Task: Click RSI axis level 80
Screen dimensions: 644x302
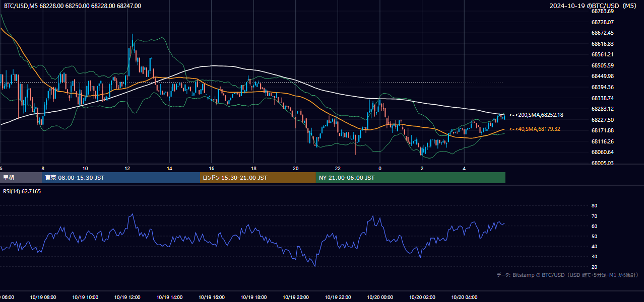Action: click(x=594, y=206)
